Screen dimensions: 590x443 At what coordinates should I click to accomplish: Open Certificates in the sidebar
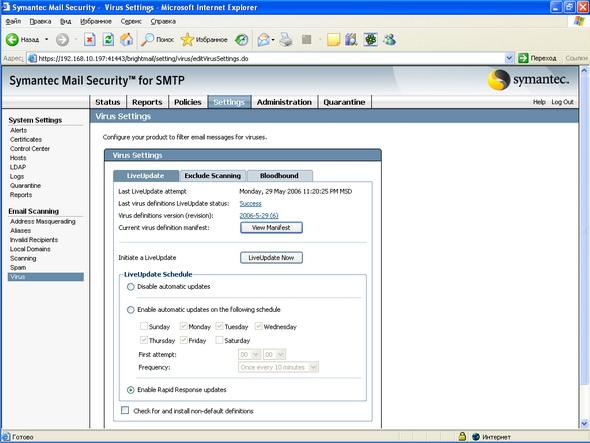[26, 140]
